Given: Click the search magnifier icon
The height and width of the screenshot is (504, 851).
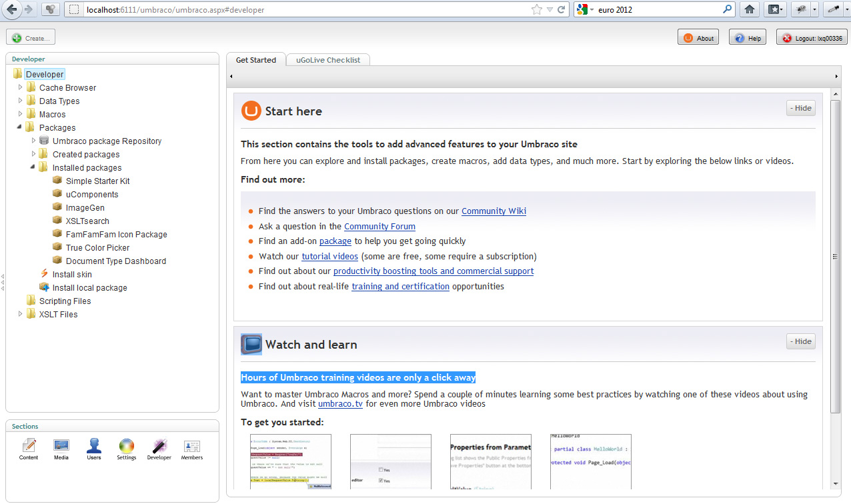Looking at the screenshot, I should click(728, 10).
